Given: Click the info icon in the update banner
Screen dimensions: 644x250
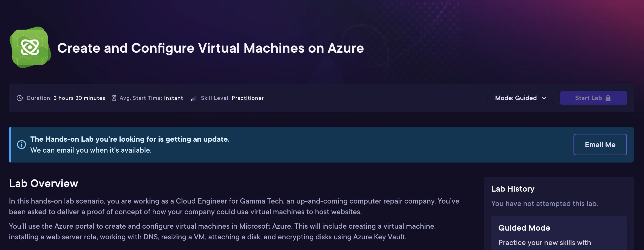Looking at the screenshot, I should click(22, 145).
